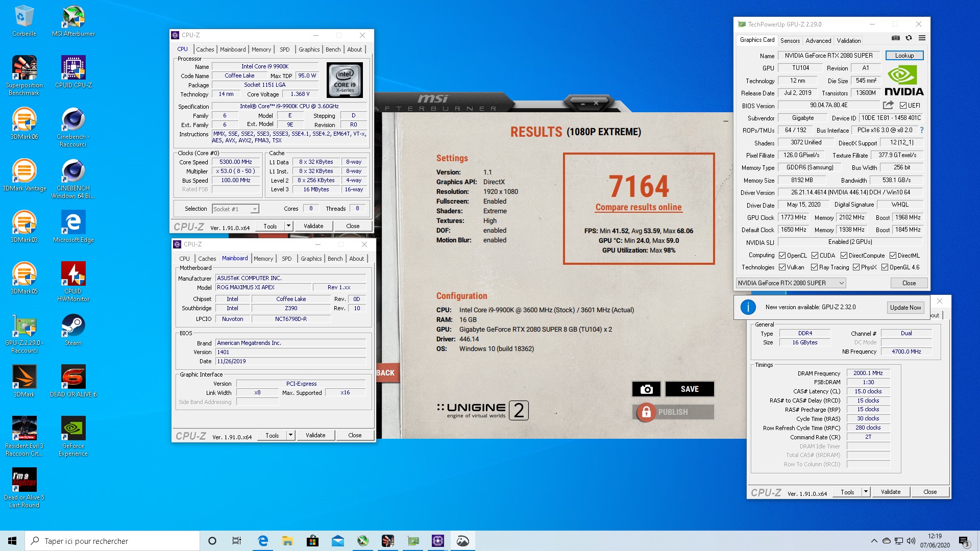
Task: Click the GPU-Z refresh icon
Action: tap(909, 38)
